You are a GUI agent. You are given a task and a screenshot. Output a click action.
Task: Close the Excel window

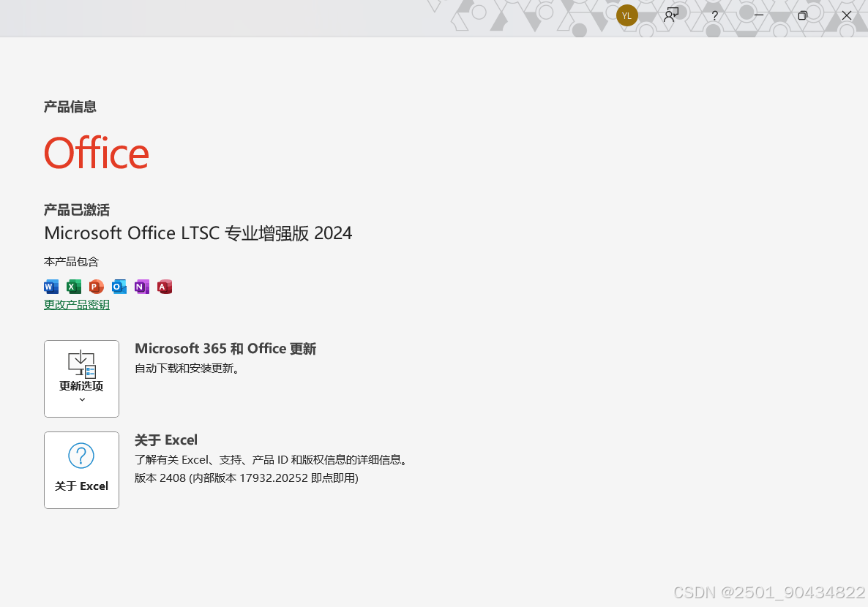tap(847, 15)
